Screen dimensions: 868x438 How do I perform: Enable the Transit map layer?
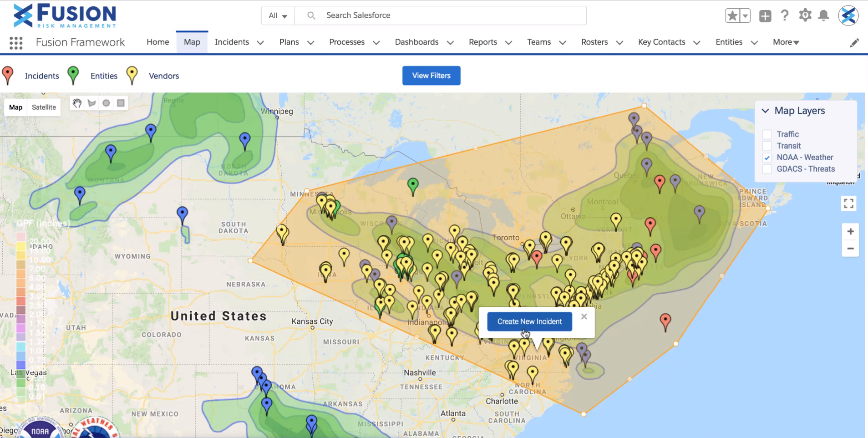767,146
